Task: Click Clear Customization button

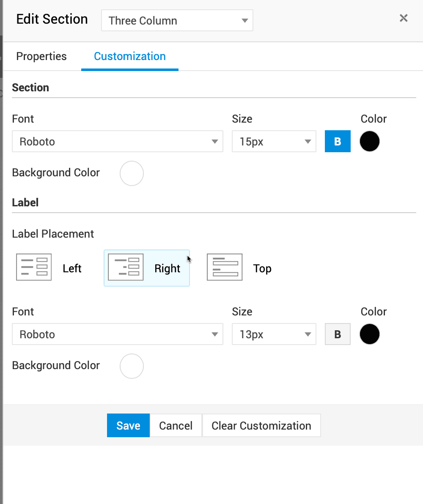Action: [261, 425]
